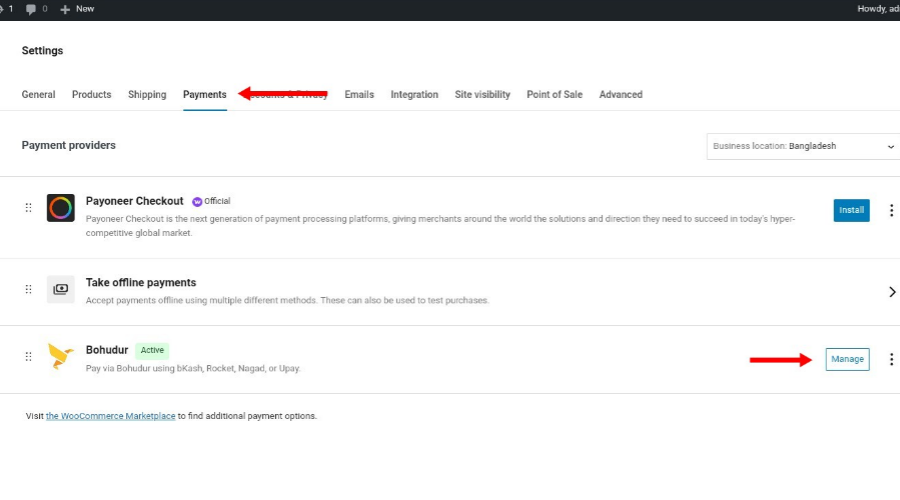Open the Advanced settings tab
Image resolution: width=900 pixels, height=500 pixels.
[620, 95]
